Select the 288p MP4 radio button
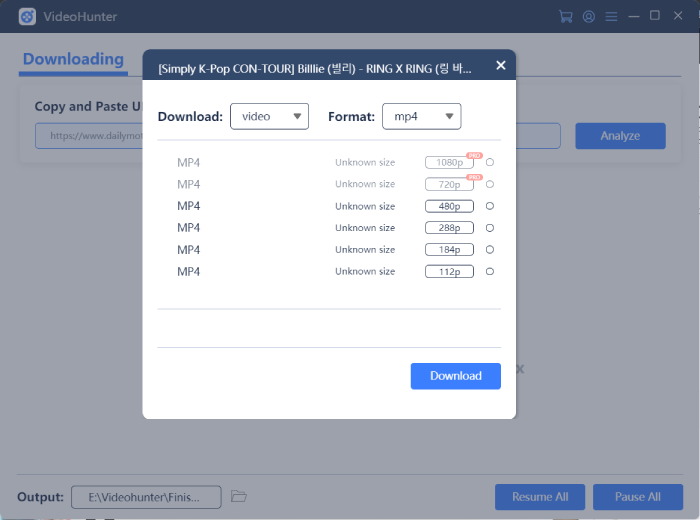700x520 pixels. click(x=490, y=228)
